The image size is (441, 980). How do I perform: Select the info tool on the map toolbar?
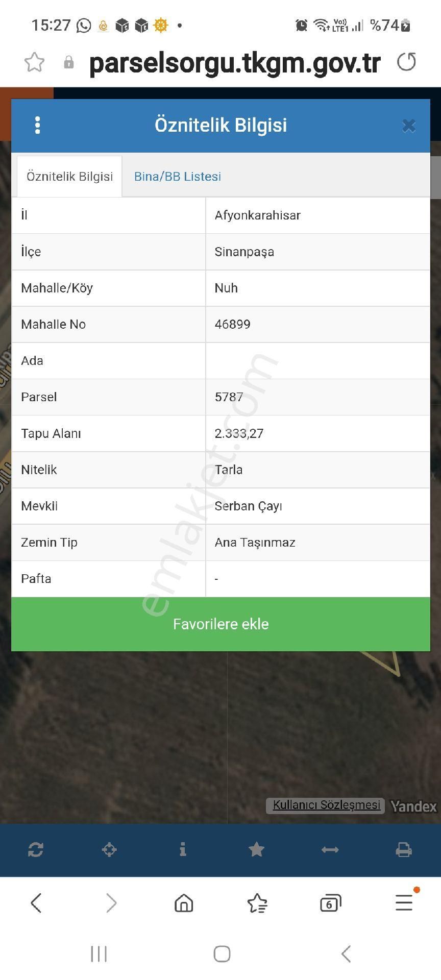[183, 850]
